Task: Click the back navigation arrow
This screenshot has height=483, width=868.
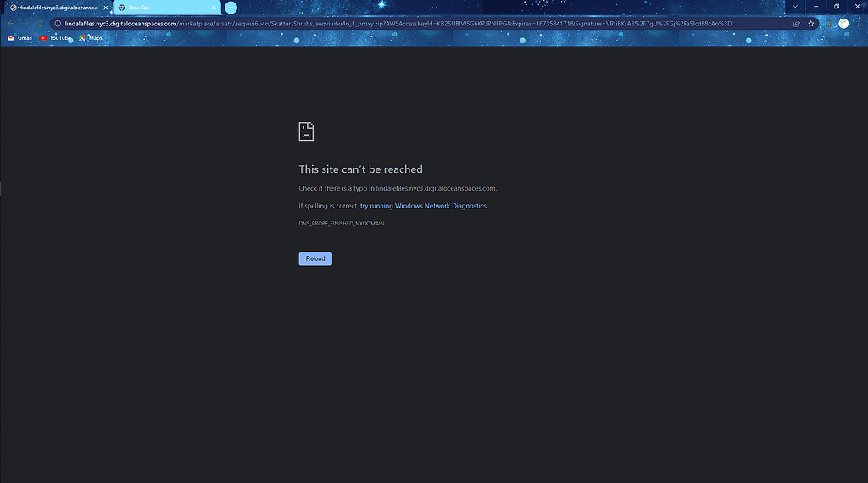Action: coord(11,23)
